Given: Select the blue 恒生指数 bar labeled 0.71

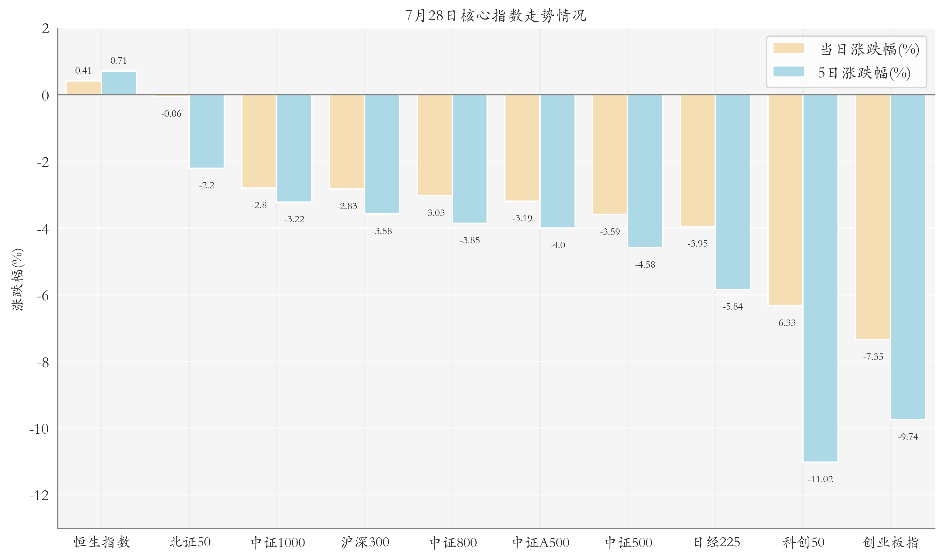Looking at the screenshot, I should pos(119,83).
